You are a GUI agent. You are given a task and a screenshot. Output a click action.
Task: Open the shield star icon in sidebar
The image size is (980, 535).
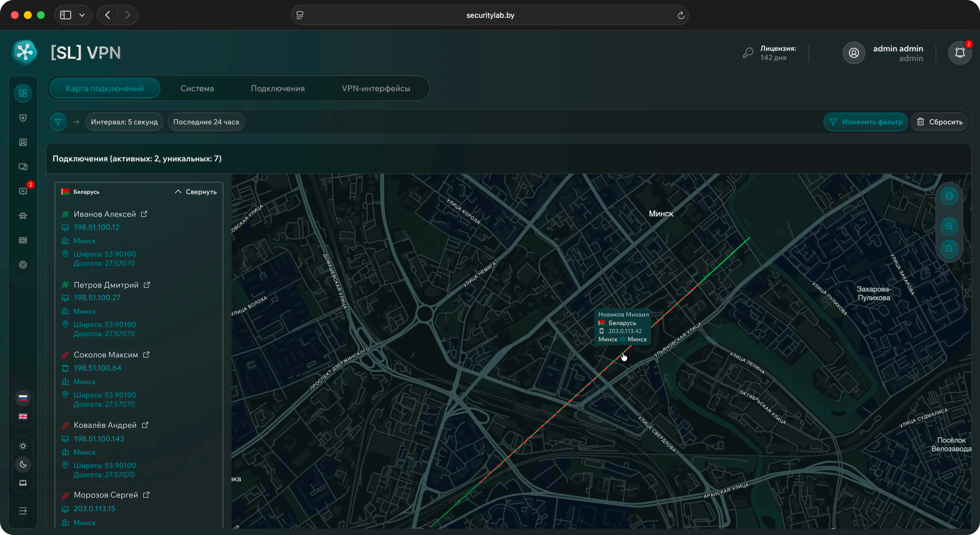click(23, 118)
